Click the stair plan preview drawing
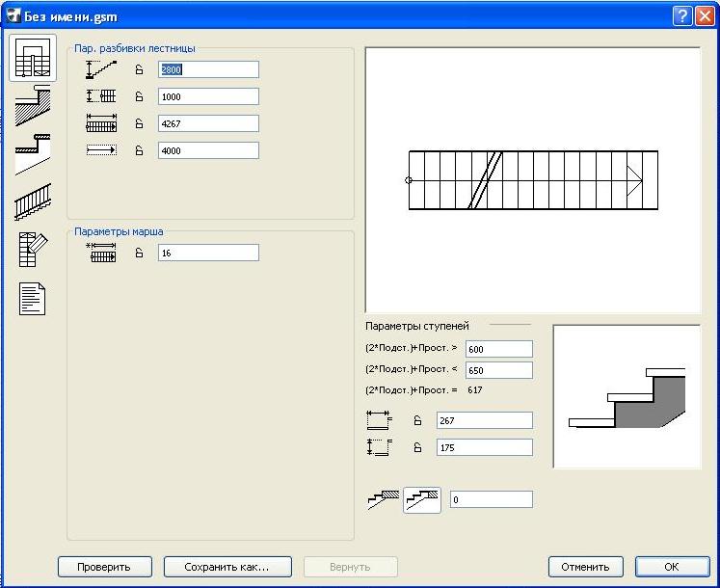 tap(533, 180)
